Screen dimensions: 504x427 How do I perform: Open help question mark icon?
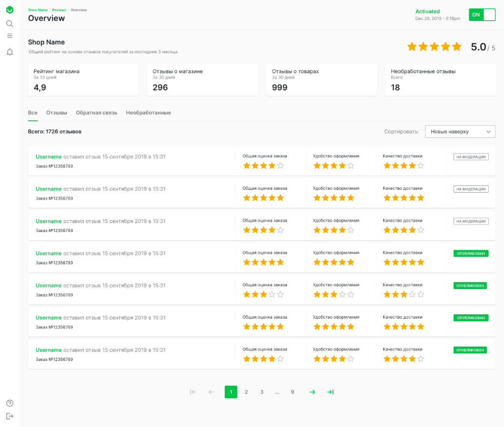click(10, 403)
